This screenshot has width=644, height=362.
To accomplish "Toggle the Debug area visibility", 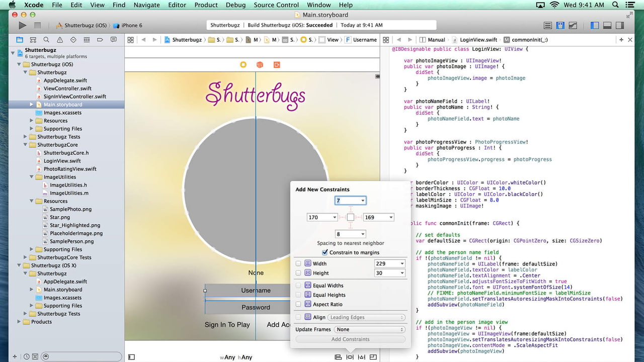I will (x=607, y=26).
